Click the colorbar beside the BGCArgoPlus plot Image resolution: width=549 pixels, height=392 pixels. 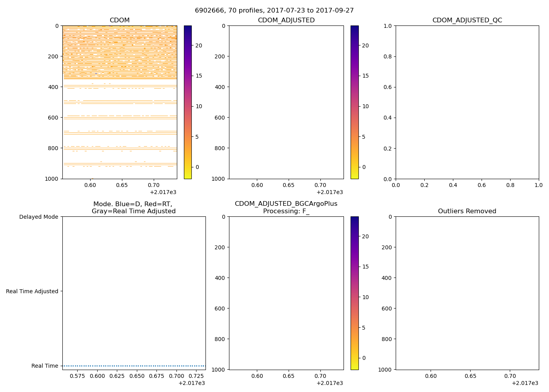pos(354,293)
